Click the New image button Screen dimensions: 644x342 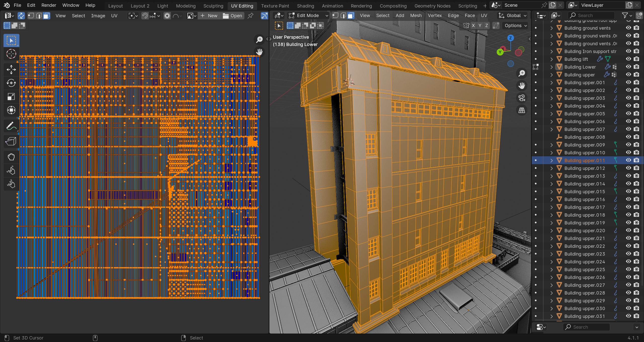(x=209, y=16)
